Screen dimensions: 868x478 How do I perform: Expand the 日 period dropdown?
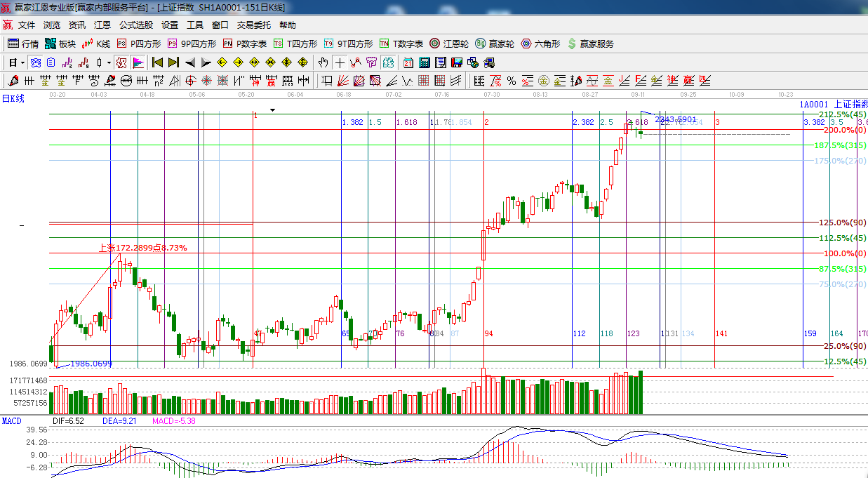pyautogui.click(x=22, y=62)
